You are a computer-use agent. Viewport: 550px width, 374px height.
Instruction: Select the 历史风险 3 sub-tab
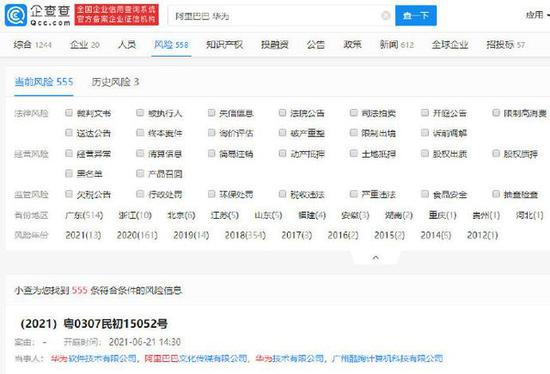[x=115, y=82]
